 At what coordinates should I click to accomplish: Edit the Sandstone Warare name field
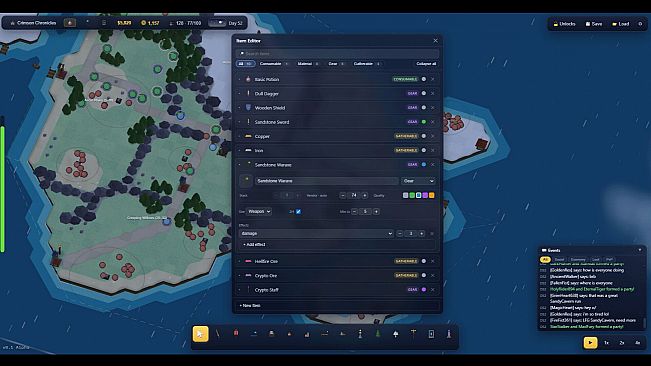tap(326, 181)
